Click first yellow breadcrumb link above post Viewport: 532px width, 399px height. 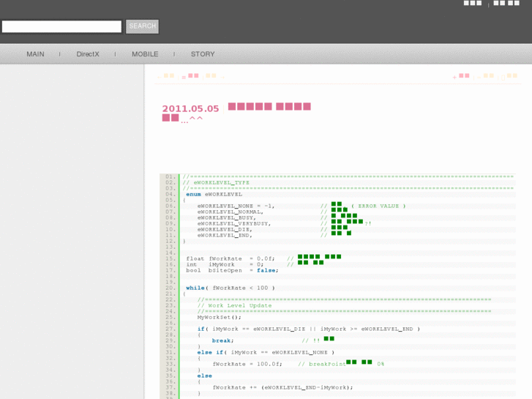(x=168, y=76)
